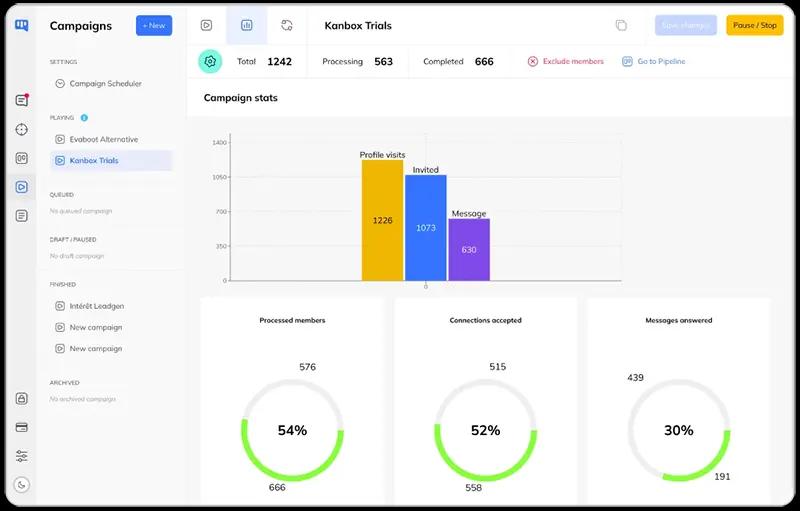800x511 pixels.
Task: Switch to the campaign workflow sync tab
Action: [287, 25]
